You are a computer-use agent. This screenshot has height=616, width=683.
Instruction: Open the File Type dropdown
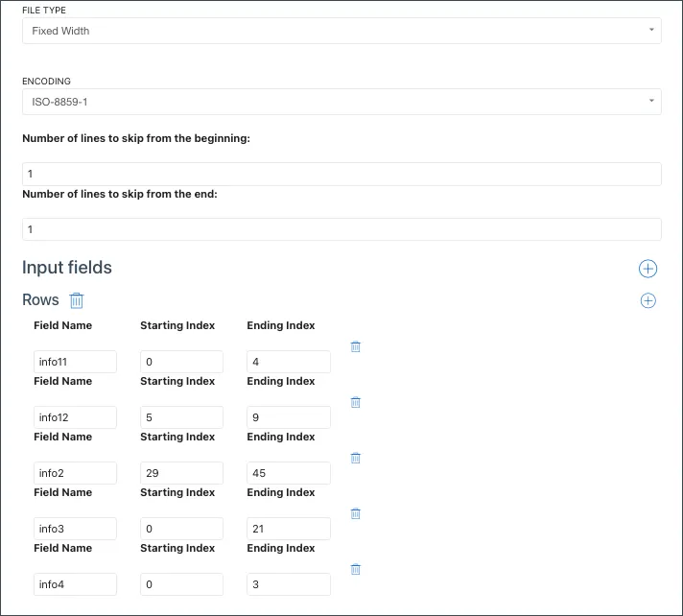341,31
